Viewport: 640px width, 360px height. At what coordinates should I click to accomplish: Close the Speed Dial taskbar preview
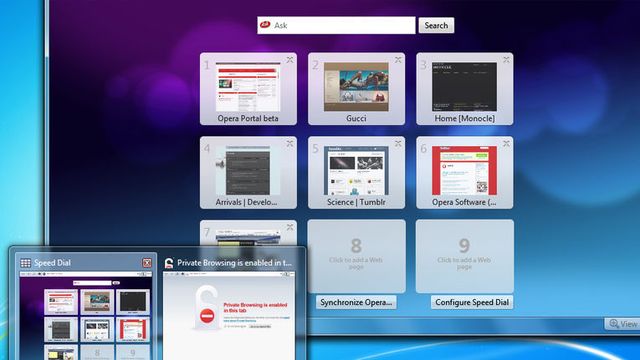pyautogui.click(x=147, y=263)
